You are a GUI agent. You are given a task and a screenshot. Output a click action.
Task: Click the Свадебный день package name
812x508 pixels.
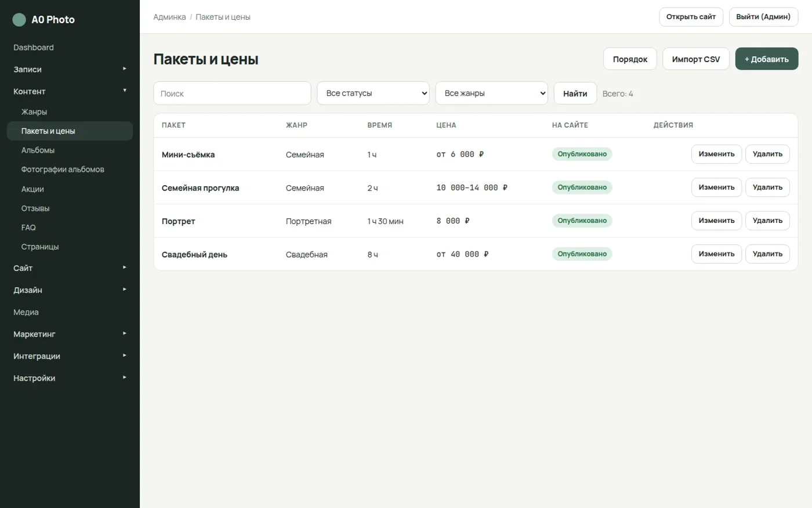[x=194, y=255]
